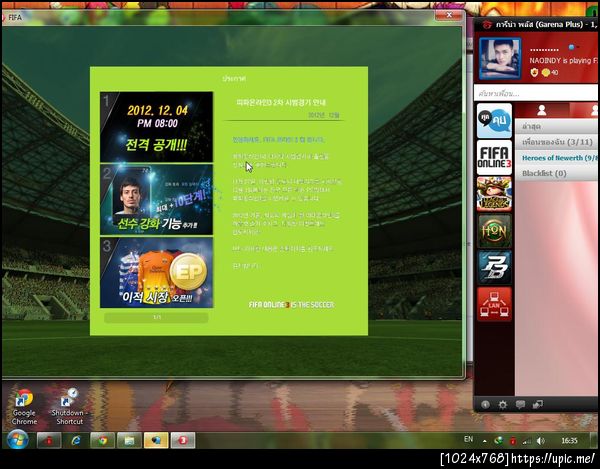Open the Talk chat icon in Garena sidebar
Image resolution: width=600 pixels, height=469 pixels.
[x=494, y=121]
